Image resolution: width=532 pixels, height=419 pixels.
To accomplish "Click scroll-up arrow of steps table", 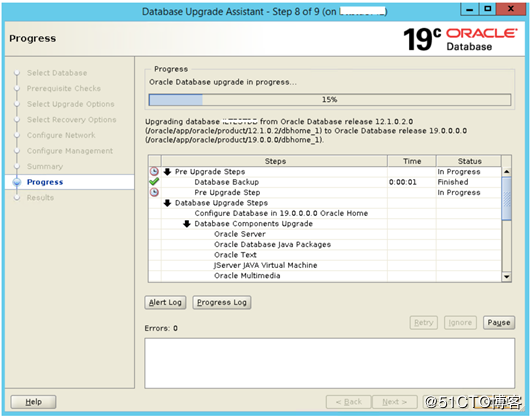I will pyautogui.click(x=506, y=172).
